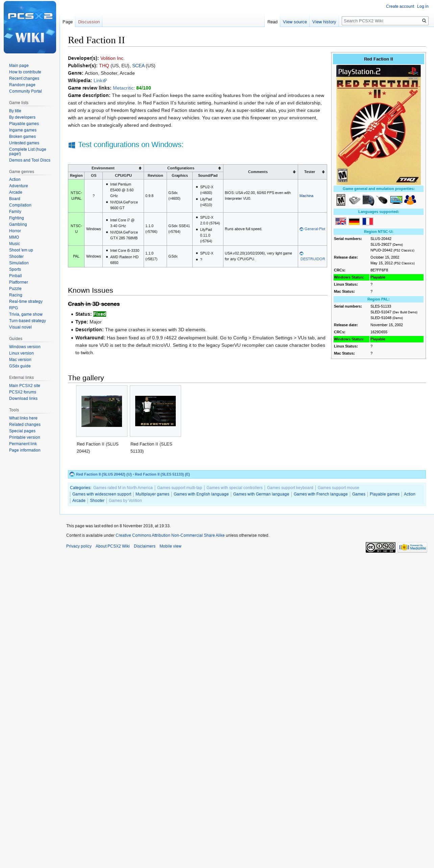Open the View history tab
Viewport: 434px width, 868px height.
click(324, 22)
